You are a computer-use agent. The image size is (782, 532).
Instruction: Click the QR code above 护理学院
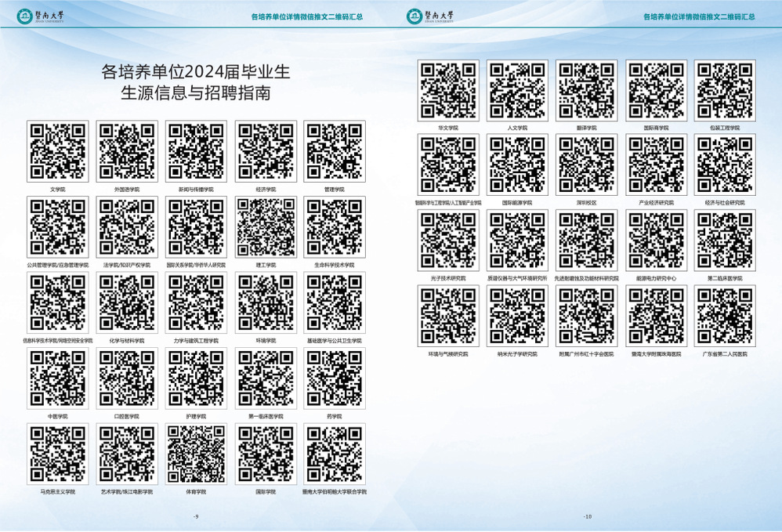(196, 378)
